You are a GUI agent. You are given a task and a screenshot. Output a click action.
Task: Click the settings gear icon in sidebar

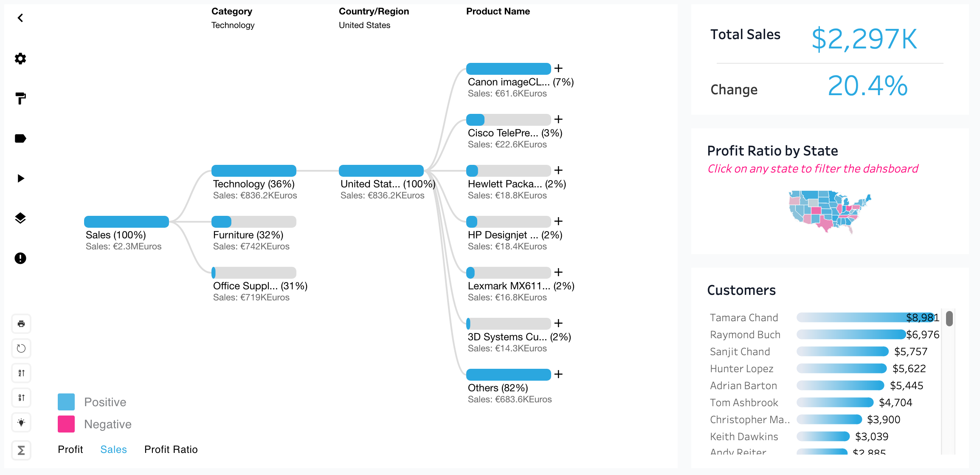[20, 59]
